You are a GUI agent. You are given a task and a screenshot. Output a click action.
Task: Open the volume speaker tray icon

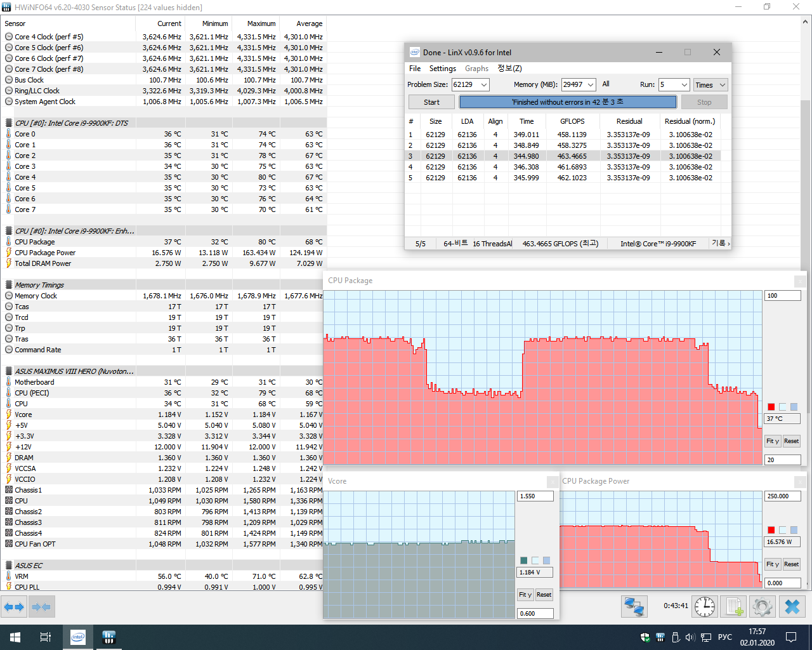(690, 637)
